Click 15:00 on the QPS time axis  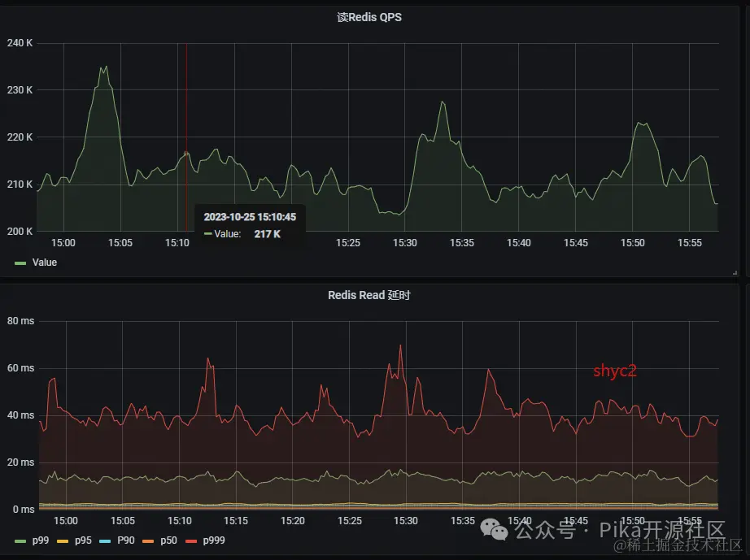63,243
